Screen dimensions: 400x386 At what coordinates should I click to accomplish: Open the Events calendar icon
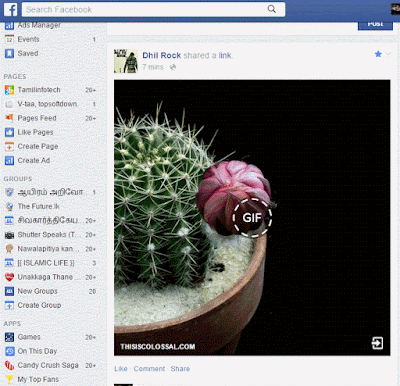9,39
